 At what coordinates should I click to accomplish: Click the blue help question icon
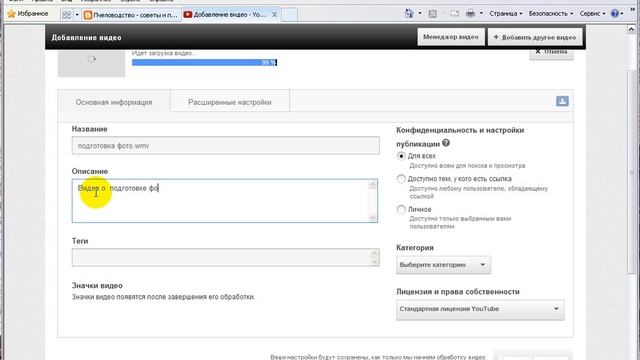tap(615, 13)
